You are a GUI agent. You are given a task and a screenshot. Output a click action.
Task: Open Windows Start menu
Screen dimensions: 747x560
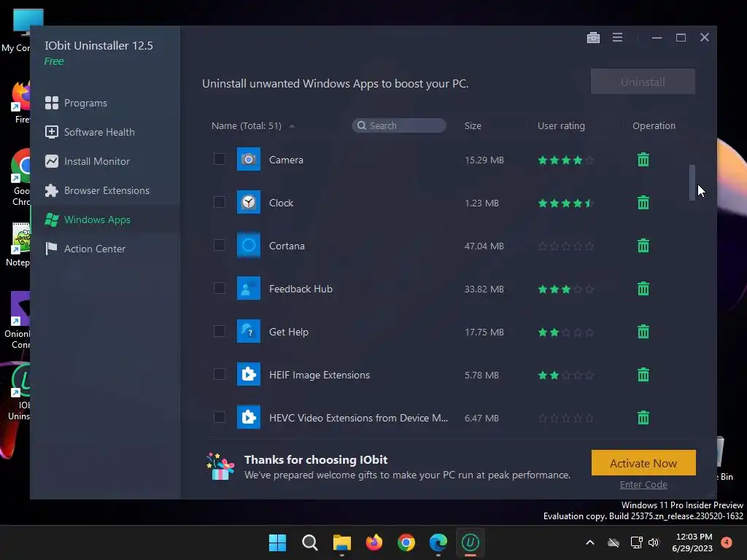coord(277,542)
